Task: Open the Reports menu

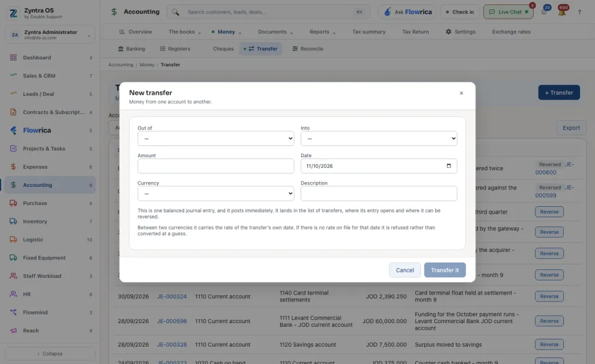Action: (x=322, y=32)
